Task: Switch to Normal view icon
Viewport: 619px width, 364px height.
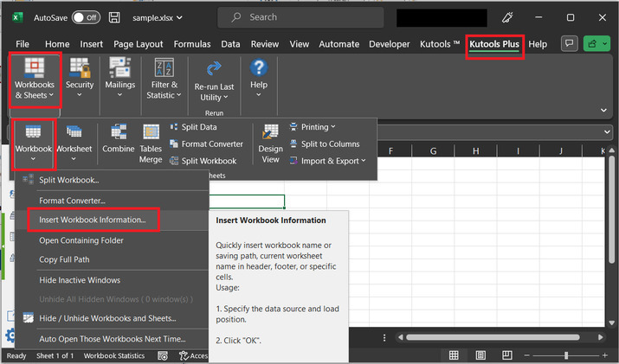Action: click(x=454, y=355)
